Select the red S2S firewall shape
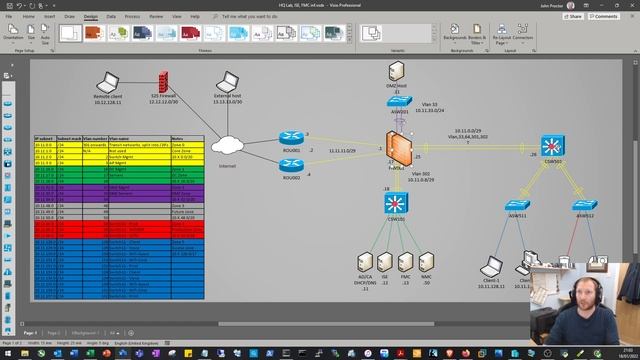This screenshot has height=360, width=640. [x=163, y=82]
